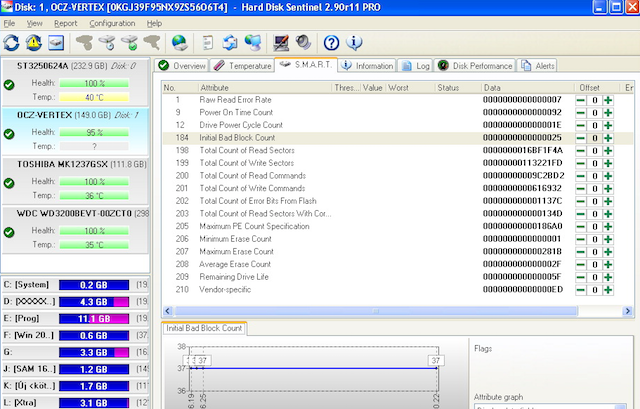Click the document report icon in the toolbar
640x409 pixels.
point(207,43)
